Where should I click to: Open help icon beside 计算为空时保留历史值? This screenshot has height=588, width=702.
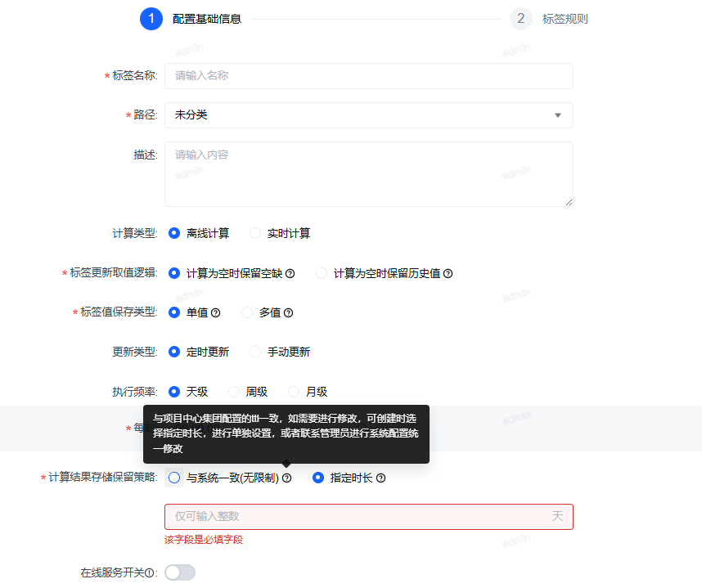coord(448,273)
